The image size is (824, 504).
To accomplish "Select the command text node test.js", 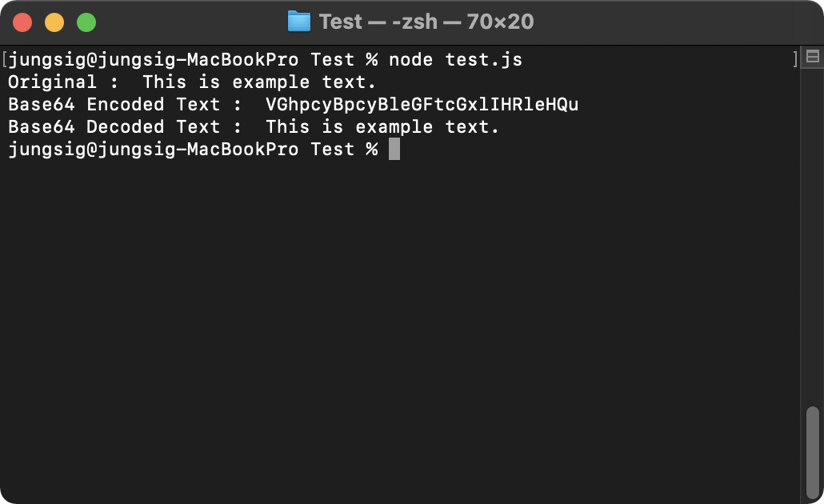I will pyautogui.click(x=456, y=59).
